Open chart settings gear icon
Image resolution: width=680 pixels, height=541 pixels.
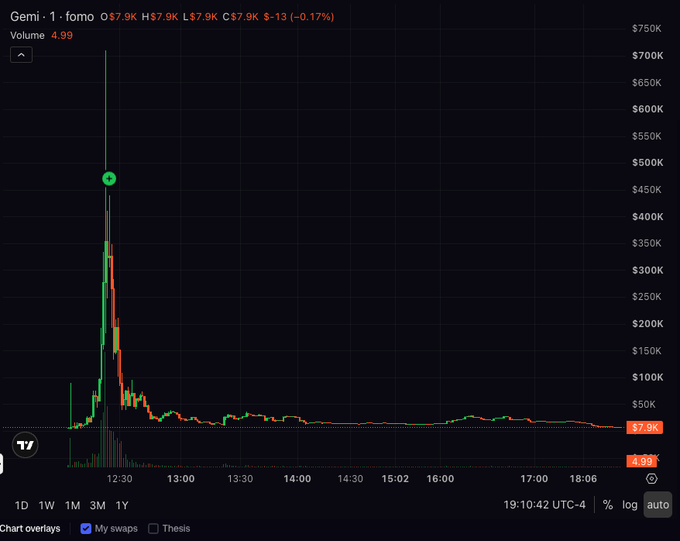pyautogui.click(x=651, y=479)
